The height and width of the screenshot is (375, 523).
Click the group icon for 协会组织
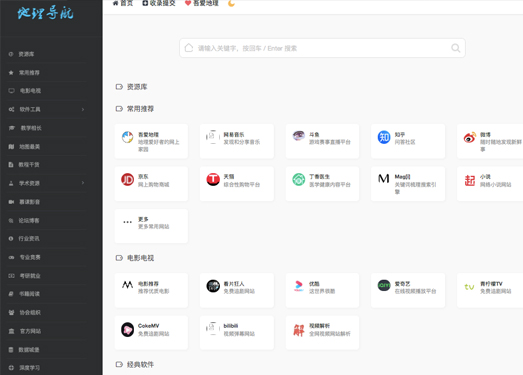click(x=11, y=313)
